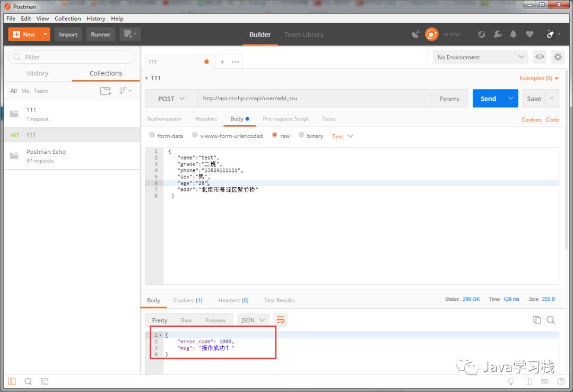Show notifications via bell icon

coord(514,34)
